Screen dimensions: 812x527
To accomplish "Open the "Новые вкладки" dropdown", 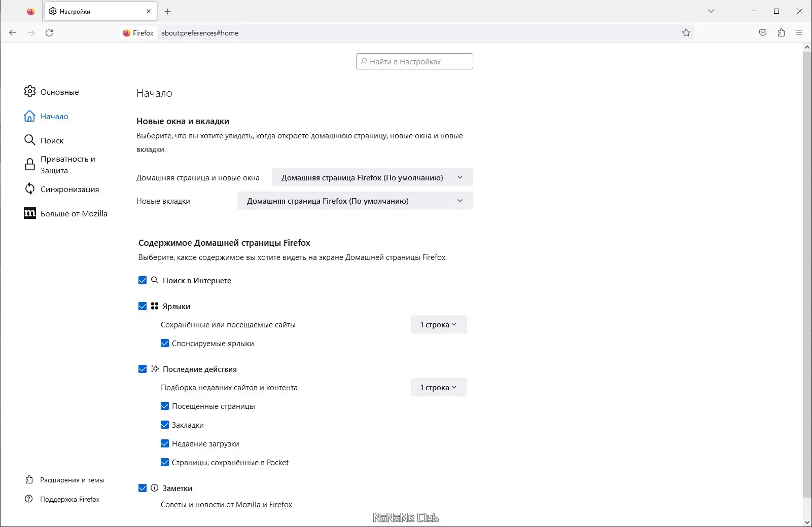I will point(355,201).
